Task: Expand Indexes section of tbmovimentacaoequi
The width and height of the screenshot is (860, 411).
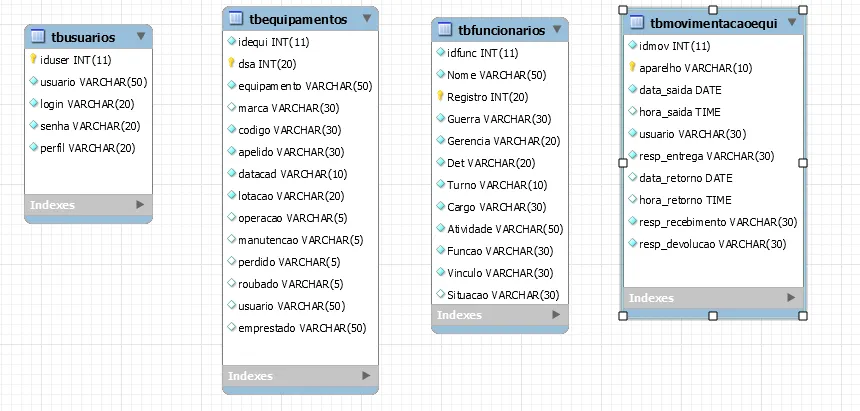Action: [791, 298]
